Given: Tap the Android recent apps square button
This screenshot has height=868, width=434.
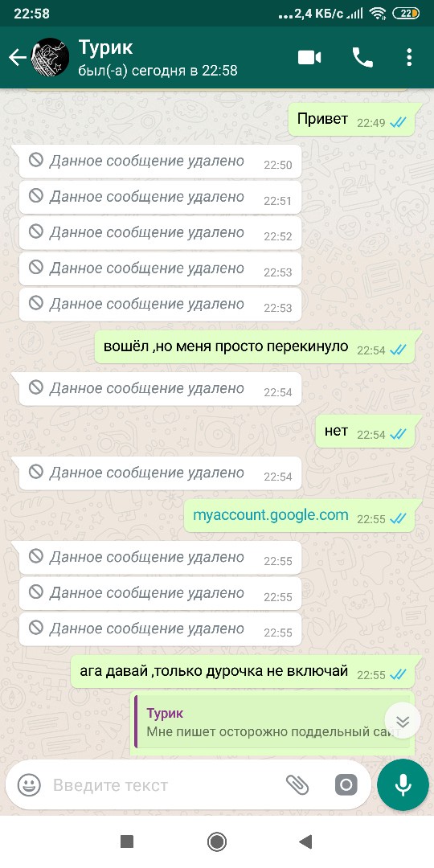Looking at the screenshot, I should pos(127,842).
